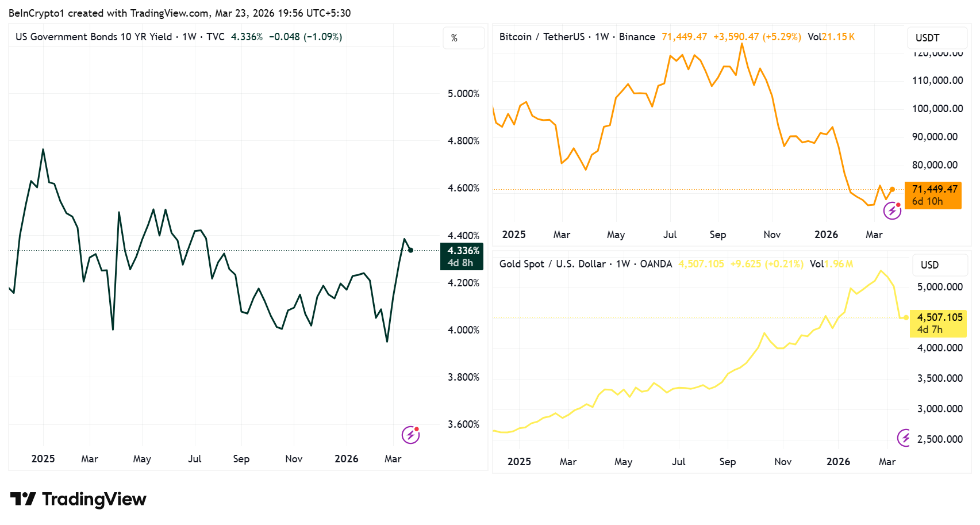The image size is (980, 525).
Task: Select the TradingView logo in the bottom corner
Action: [x=78, y=499]
